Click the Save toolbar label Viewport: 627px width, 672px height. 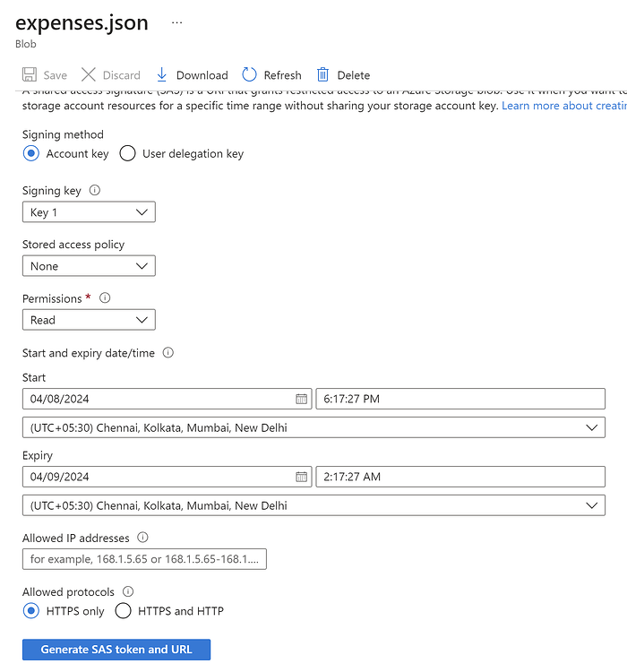56,75
